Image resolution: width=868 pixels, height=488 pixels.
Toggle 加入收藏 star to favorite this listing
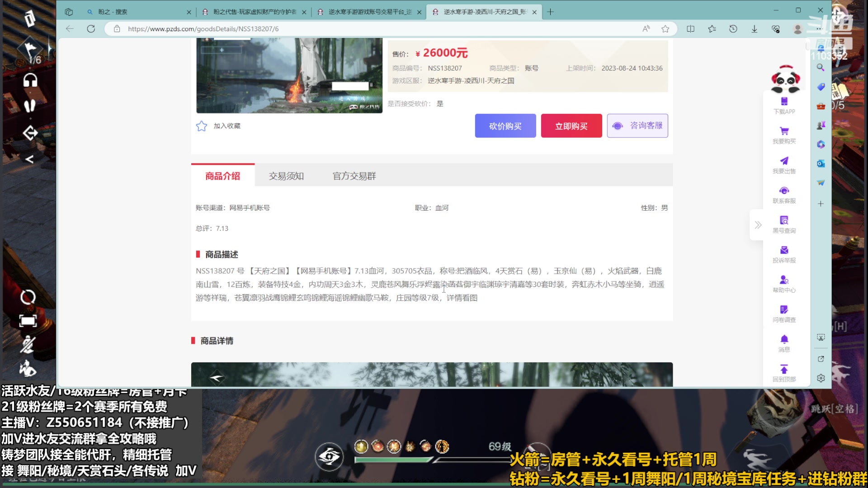coord(201,126)
